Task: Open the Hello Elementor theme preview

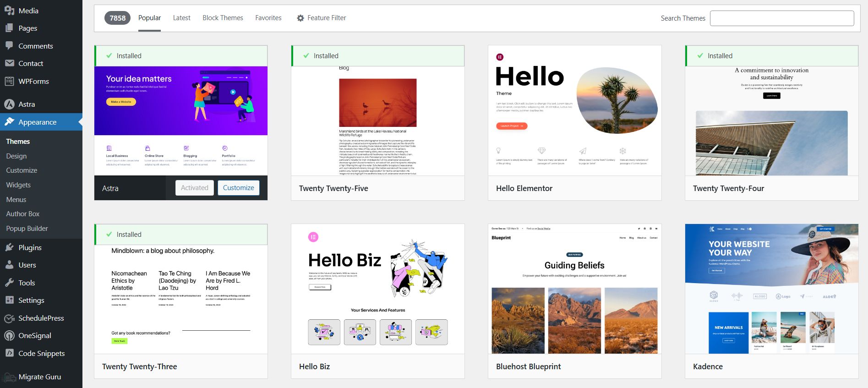Action: [575, 110]
